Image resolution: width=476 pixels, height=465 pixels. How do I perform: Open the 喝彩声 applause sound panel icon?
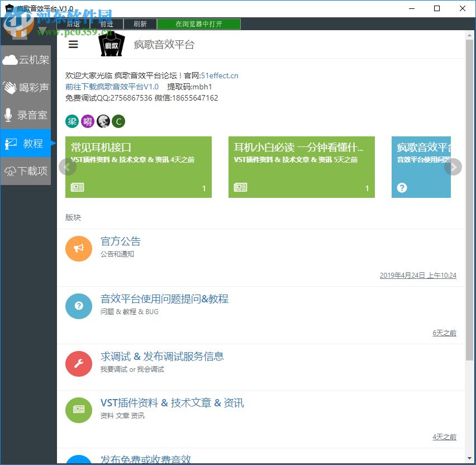point(9,87)
